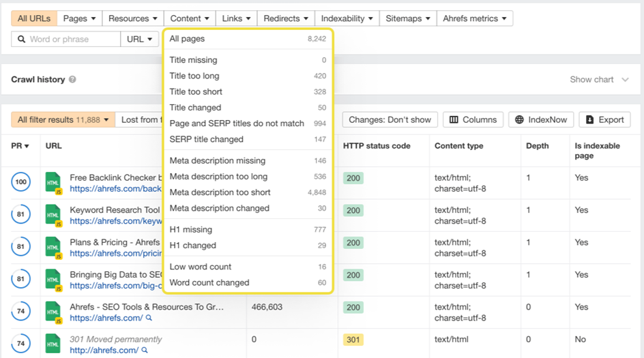Open the https://ahrefs.com/back… URL link
The height and width of the screenshot is (358, 644).
(115, 188)
